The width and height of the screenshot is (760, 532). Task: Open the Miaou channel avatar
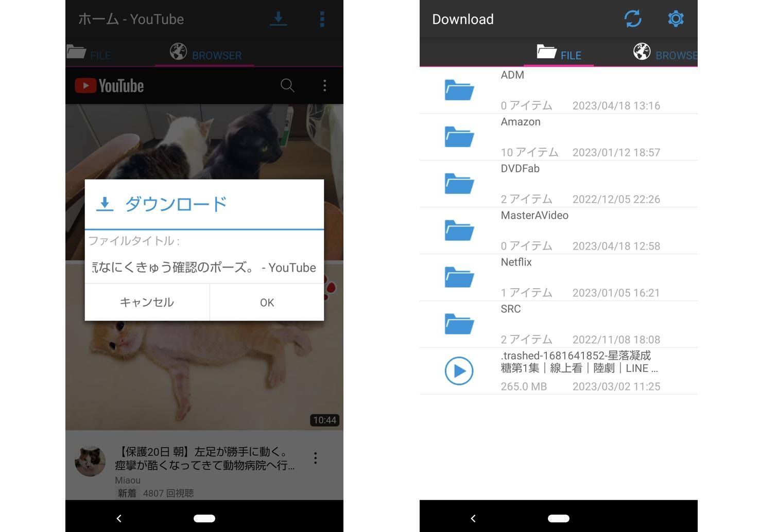pyautogui.click(x=90, y=461)
